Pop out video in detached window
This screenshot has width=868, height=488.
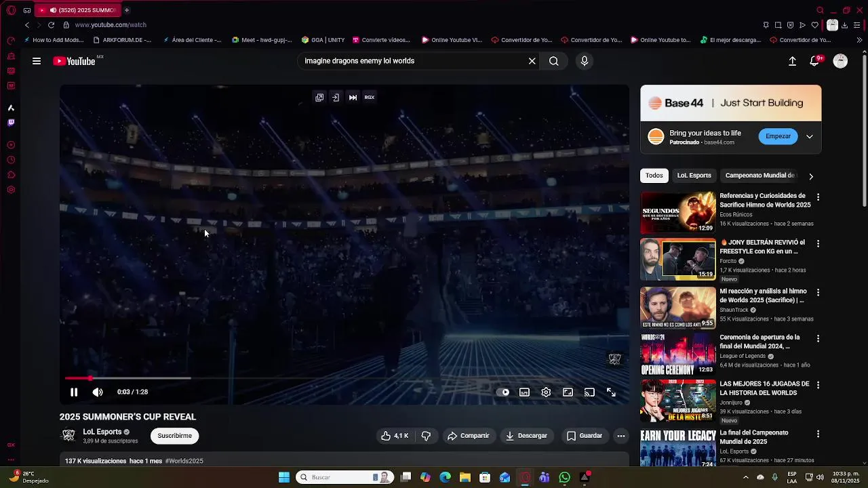pyautogui.click(x=319, y=97)
